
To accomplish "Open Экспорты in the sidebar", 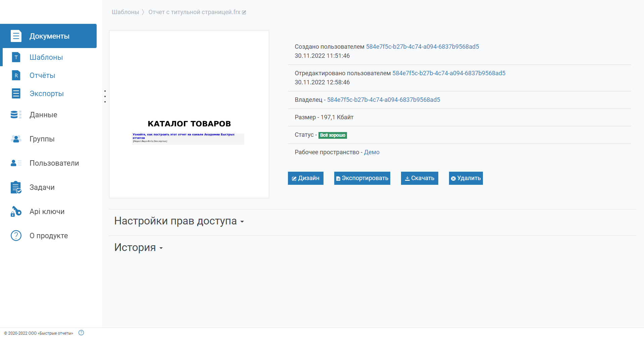I will click(47, 93).
